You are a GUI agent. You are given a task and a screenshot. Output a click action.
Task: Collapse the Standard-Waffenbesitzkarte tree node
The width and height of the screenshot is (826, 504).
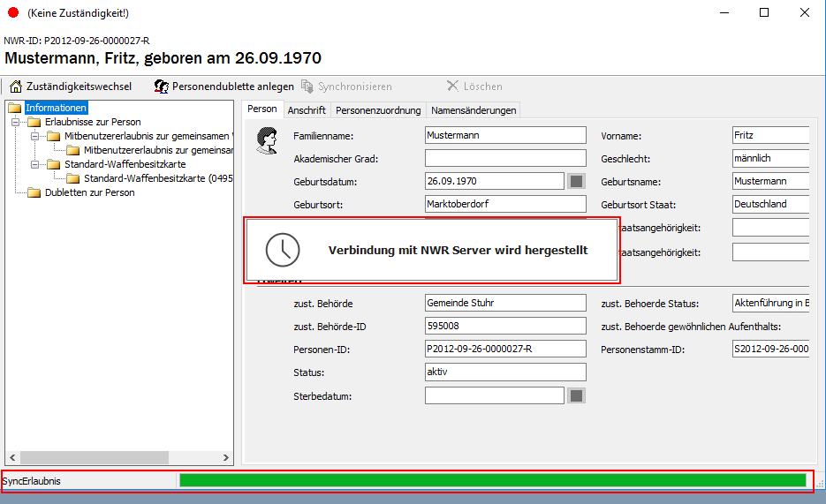(34, 164)
